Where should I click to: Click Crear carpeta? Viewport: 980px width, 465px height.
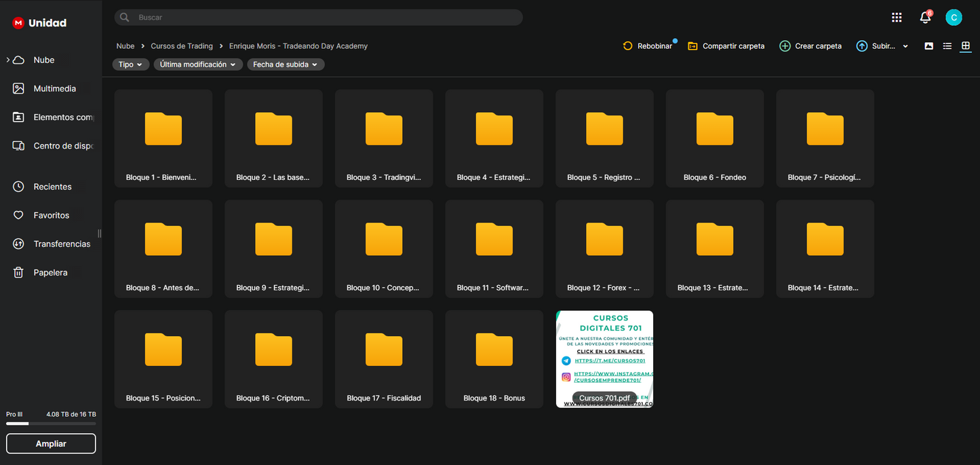tap(810, 46)
